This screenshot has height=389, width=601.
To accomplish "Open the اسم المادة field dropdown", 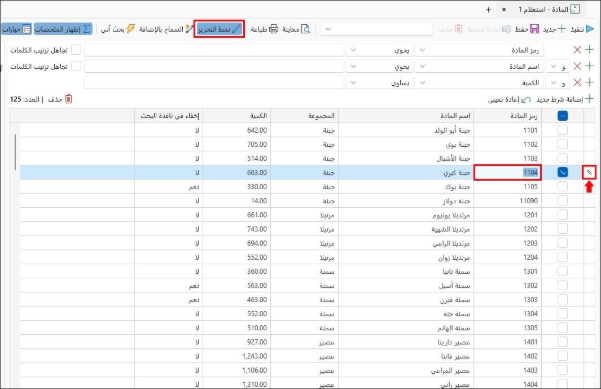I will click(422, 66).
